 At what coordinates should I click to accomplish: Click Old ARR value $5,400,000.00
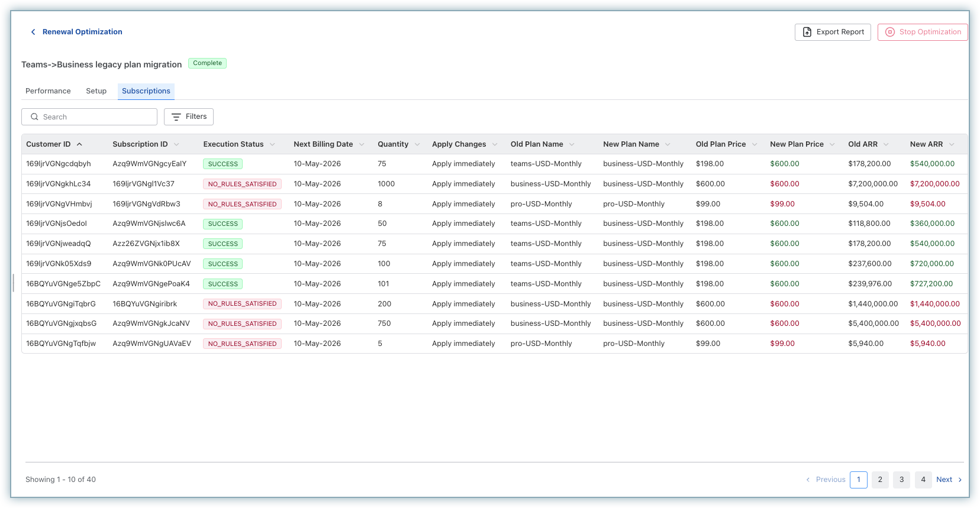pos(873,323)
